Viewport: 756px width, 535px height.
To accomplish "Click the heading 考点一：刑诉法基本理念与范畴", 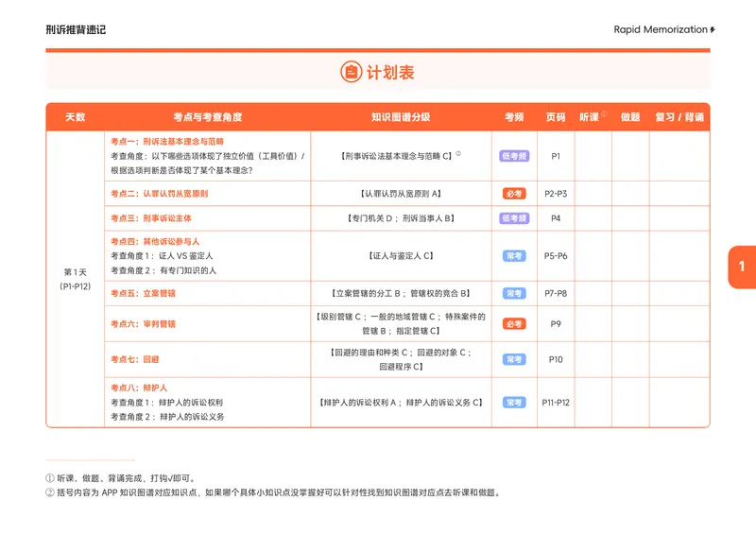I will pyautogui.click(x=167, y=142).
